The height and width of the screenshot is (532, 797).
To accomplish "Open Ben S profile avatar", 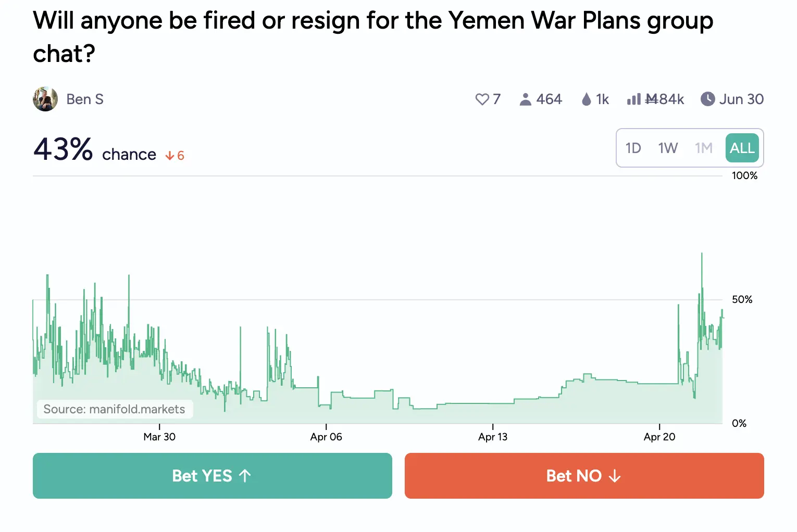I will (x=45, y=99).
